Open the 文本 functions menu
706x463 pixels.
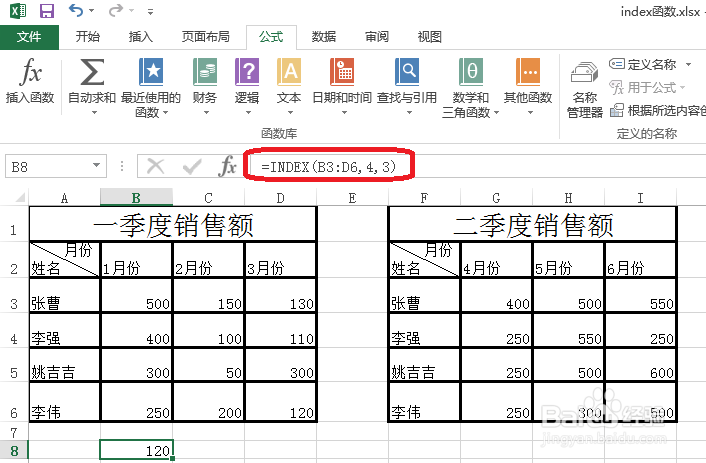(289, 86)
